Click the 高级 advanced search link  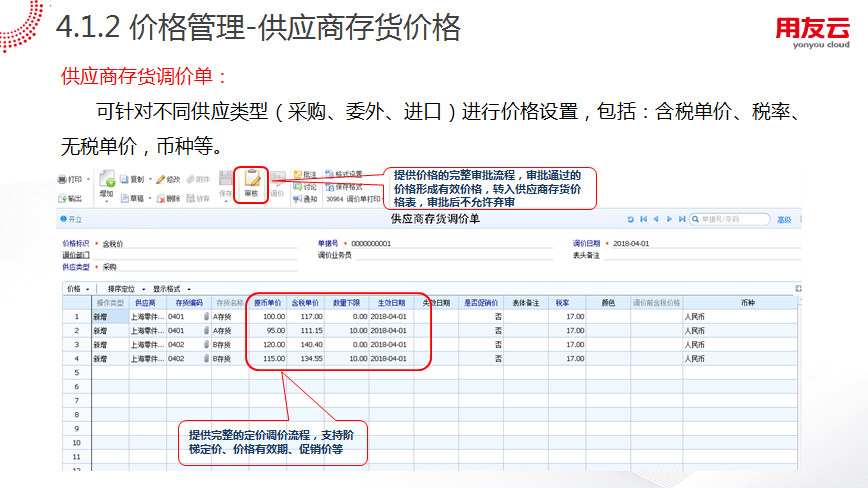[x=784, y=220]
